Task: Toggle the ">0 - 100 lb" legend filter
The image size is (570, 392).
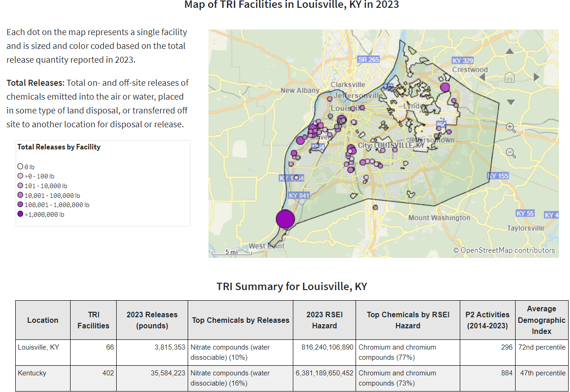Action: pos(19,176)
